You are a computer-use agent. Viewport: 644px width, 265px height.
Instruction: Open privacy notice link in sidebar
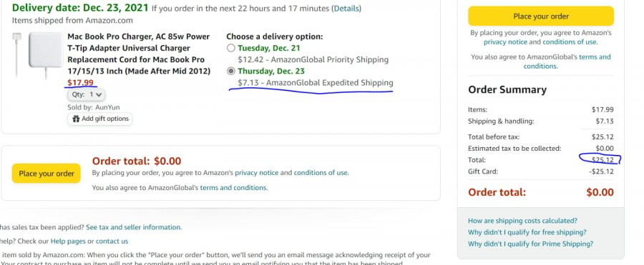coord(505,42)
